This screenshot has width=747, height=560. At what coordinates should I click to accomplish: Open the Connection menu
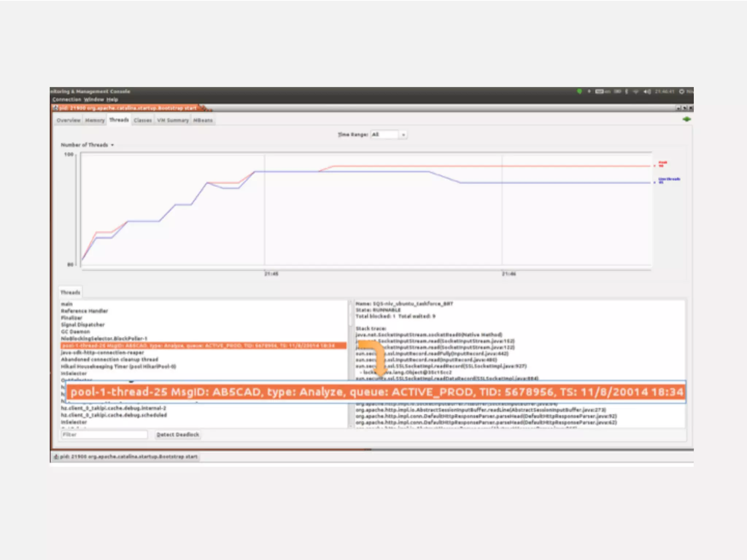66,100
